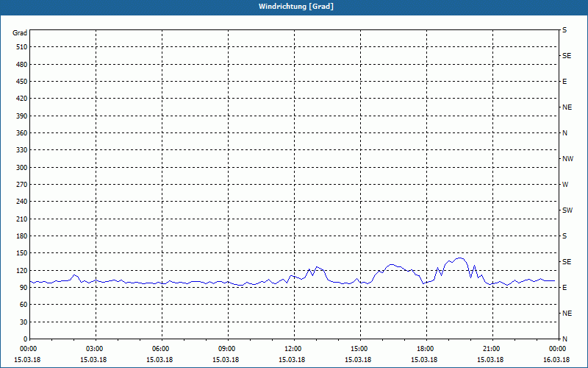
Task: Click the 09:00 time label
Action: coord(228,349)
